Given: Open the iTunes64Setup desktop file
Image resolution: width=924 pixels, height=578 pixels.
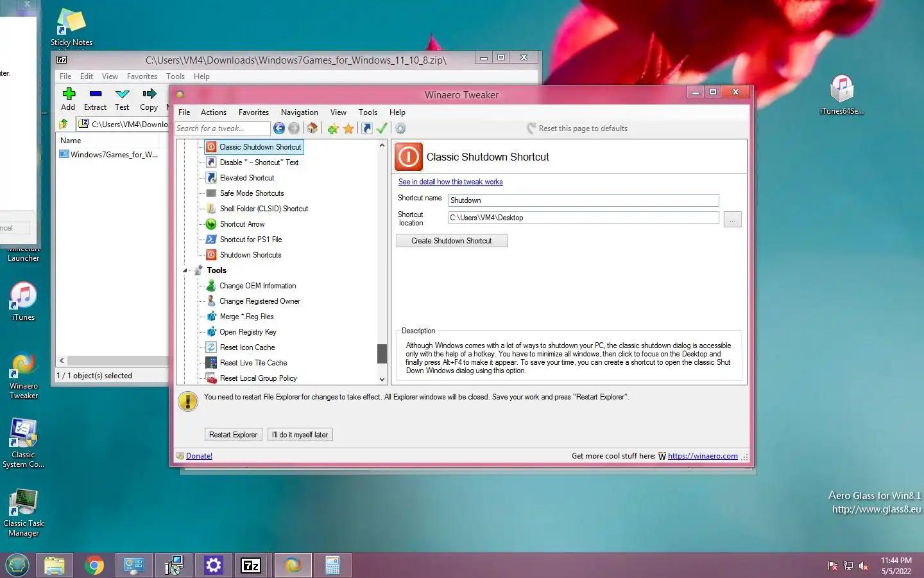Looking at the screenshot, I should click(841, 94).
